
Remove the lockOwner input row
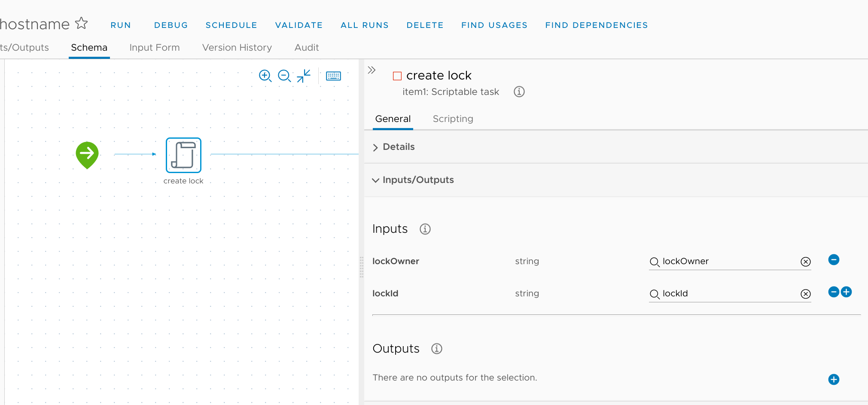click(834, 260)
